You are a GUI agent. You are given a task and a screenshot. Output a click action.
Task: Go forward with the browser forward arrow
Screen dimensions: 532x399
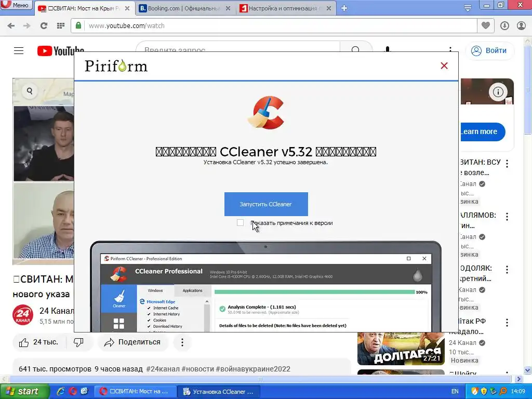click(27, 26)
